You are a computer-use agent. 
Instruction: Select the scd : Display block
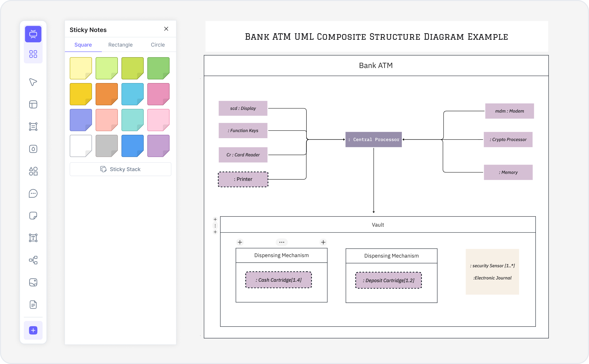(x=243, y=108)
